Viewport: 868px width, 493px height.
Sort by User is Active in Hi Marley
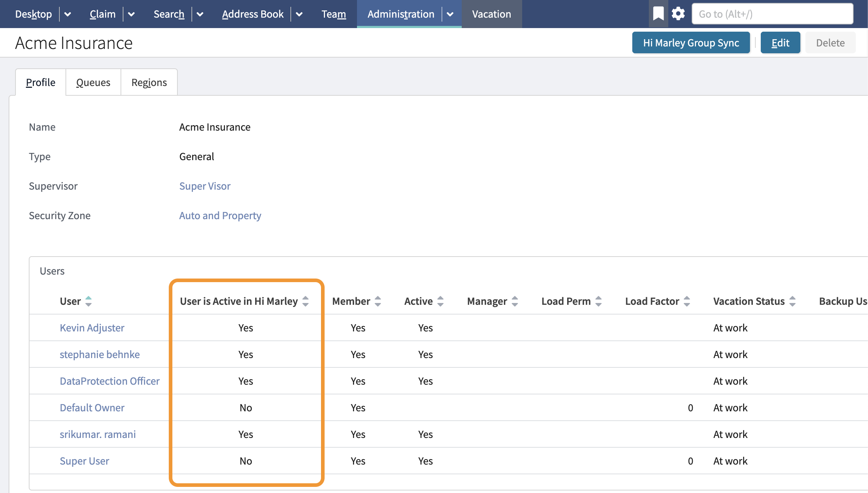point(306,301)
